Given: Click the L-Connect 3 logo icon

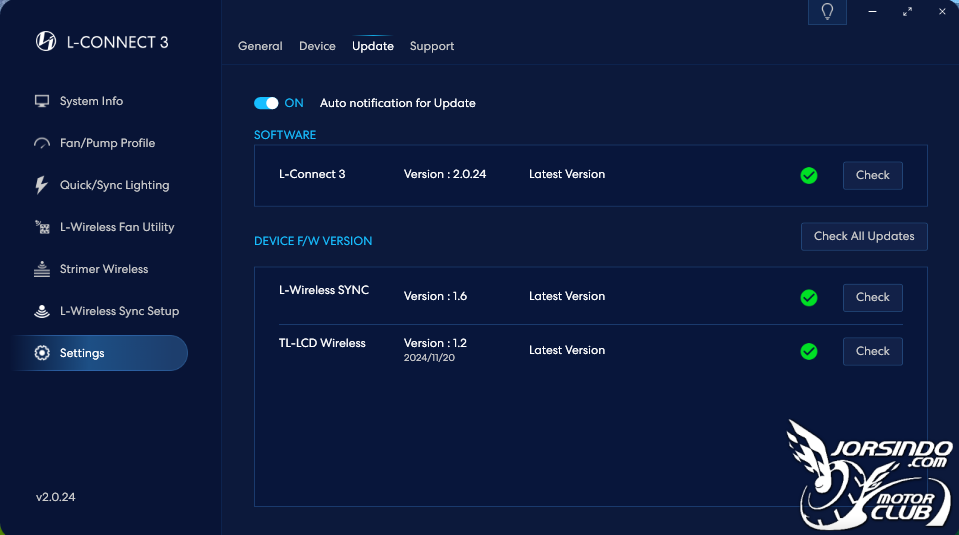Looking at the screenshot, I should (46, 41).
